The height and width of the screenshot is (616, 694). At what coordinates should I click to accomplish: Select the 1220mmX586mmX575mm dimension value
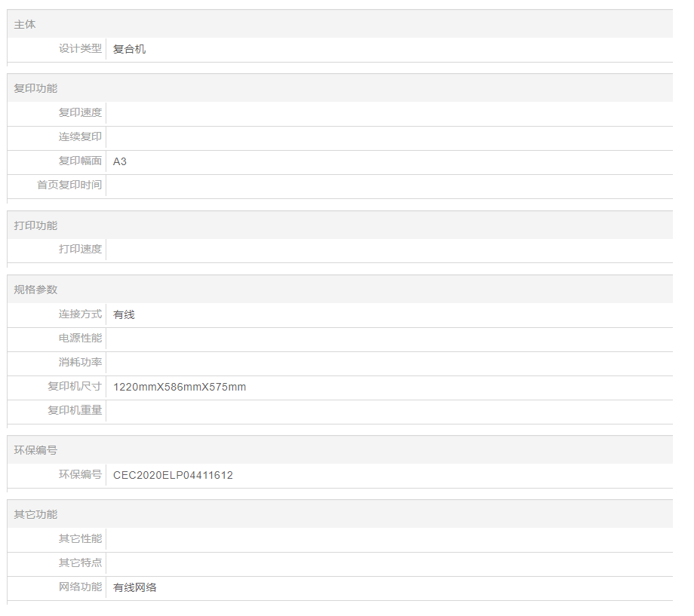pyautogui.click(x=180, y=388)
